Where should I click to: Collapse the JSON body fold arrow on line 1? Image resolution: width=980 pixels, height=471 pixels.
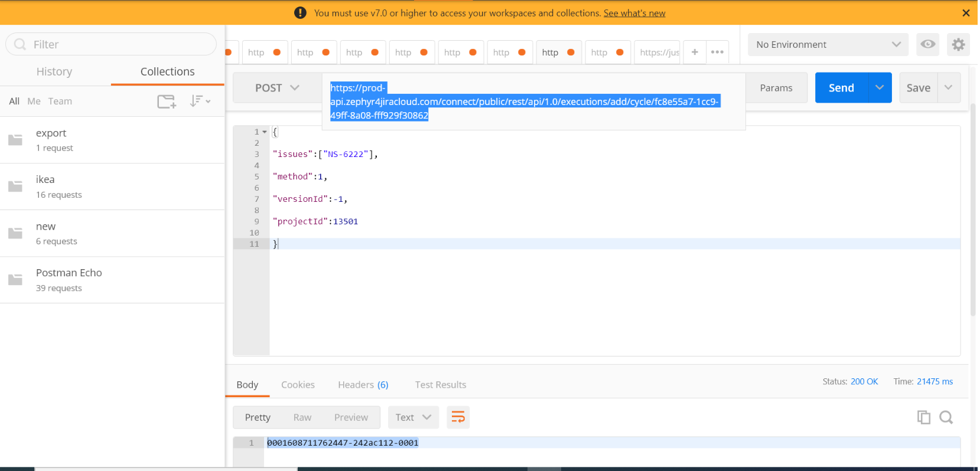[265, 132]
